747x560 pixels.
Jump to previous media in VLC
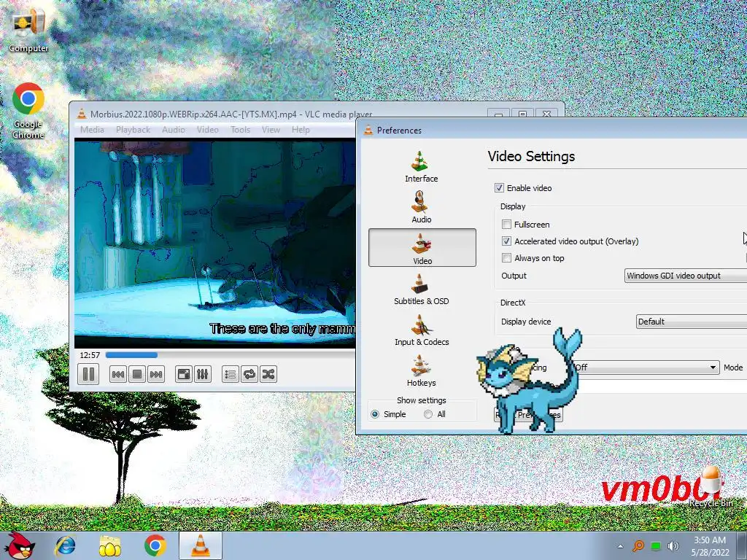point(118,374)
